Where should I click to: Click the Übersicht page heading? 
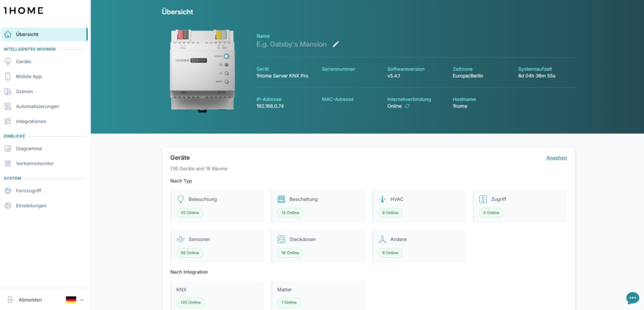tap(178, 12)
